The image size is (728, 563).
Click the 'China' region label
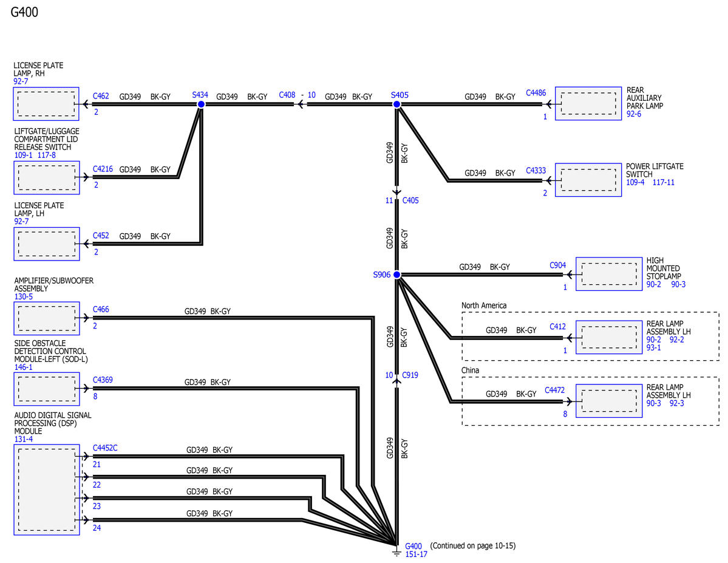[x=470, y=370]
